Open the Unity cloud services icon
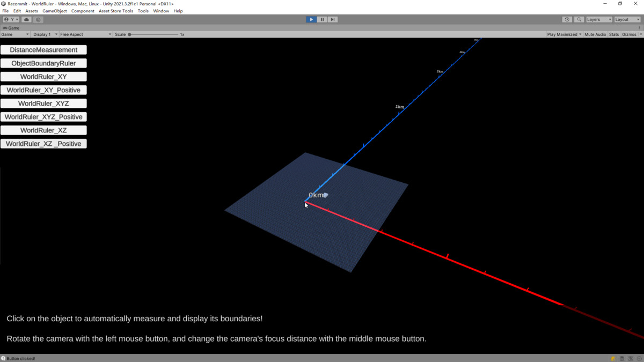Screen dimensions: 644x362 [x=26, y=20]
